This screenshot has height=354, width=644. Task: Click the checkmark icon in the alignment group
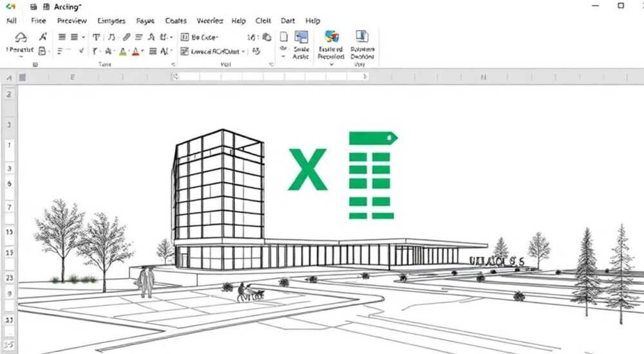tap(81, 51)
